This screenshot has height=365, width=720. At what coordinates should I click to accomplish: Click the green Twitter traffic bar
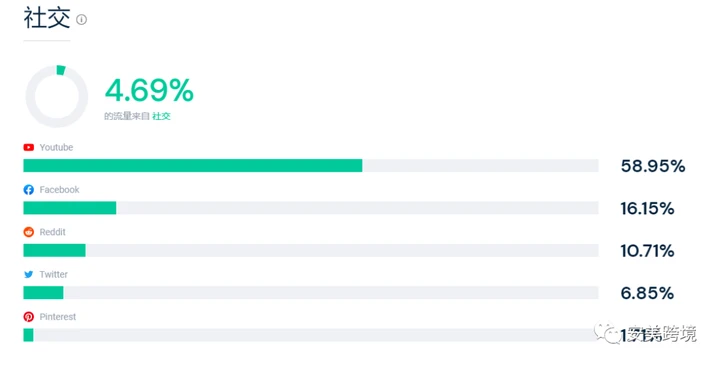(43, 292)
